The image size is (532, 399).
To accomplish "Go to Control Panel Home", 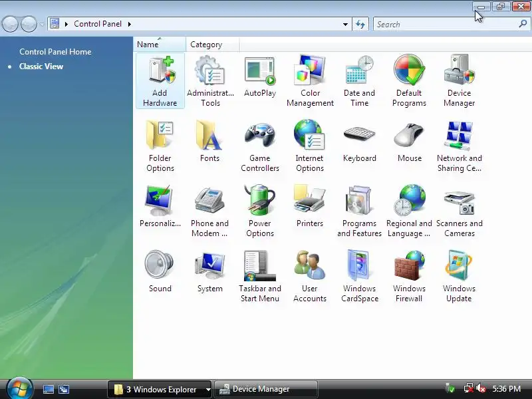I will pos(55,52).
